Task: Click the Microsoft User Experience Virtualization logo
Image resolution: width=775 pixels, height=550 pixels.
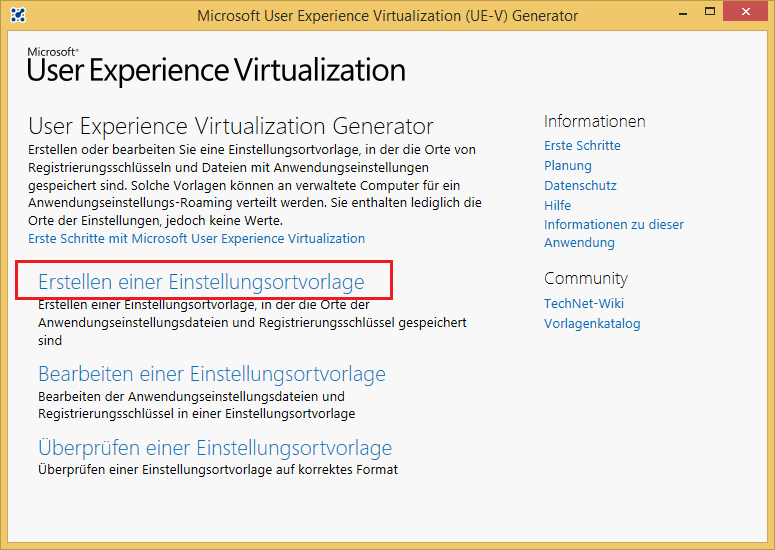Action: (216, 66)
